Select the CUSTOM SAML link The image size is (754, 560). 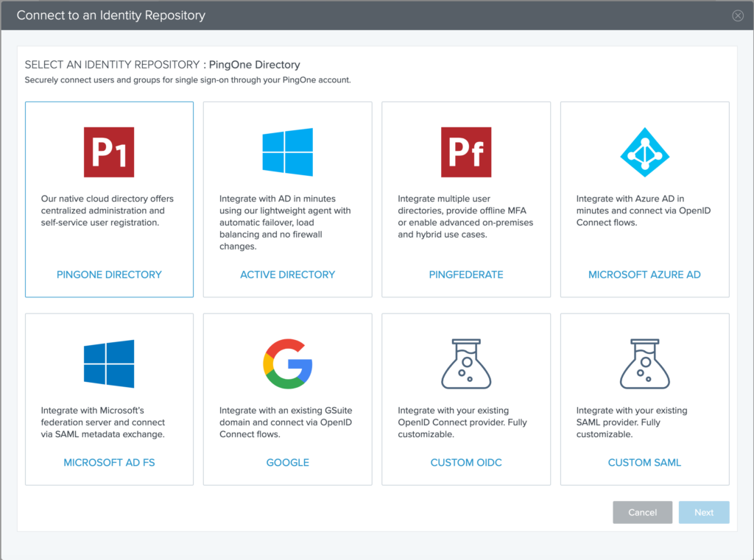coord(644,462)
